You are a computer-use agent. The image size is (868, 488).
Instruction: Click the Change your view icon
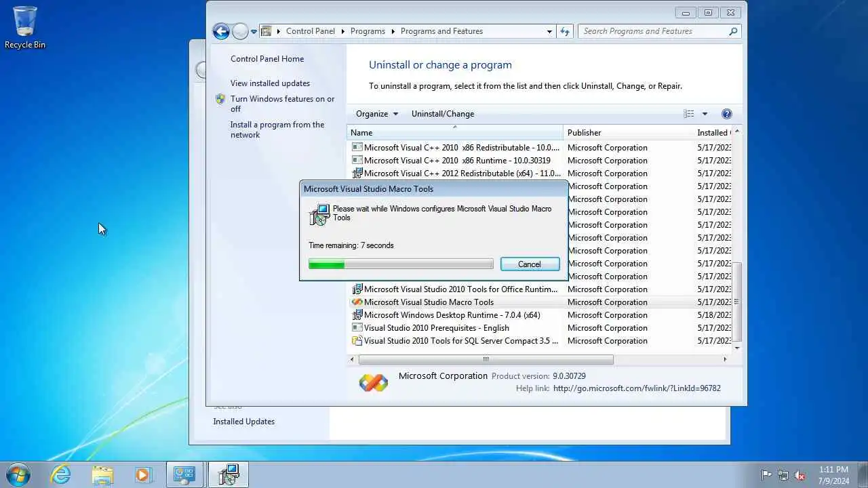tap(689, 114)
